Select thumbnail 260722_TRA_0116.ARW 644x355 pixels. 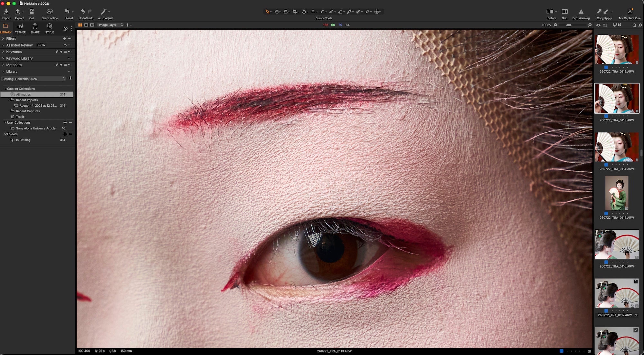click(x=617, y=245)
